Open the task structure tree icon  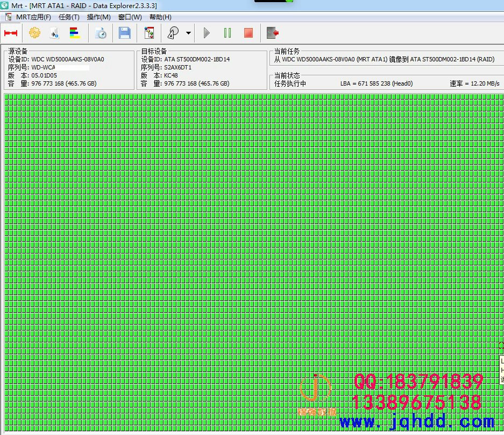click(x=149, y=33)
